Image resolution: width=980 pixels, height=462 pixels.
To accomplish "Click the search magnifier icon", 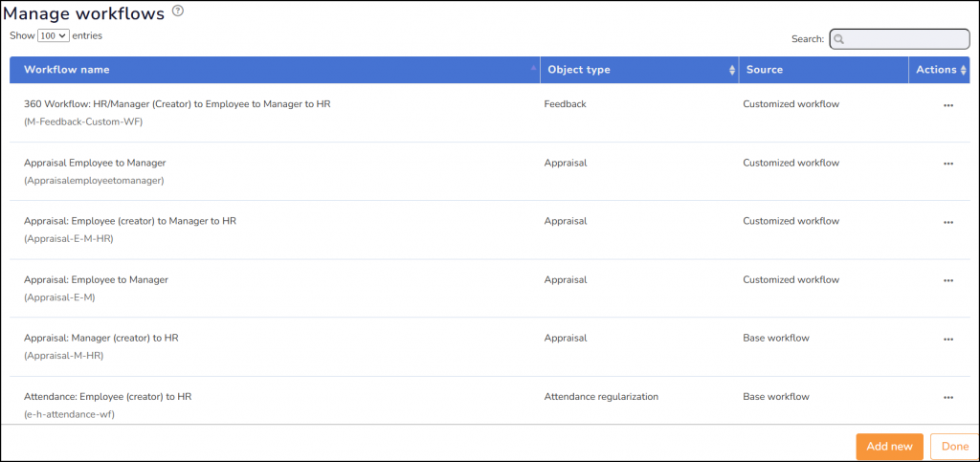I will (x=839, y=39).
